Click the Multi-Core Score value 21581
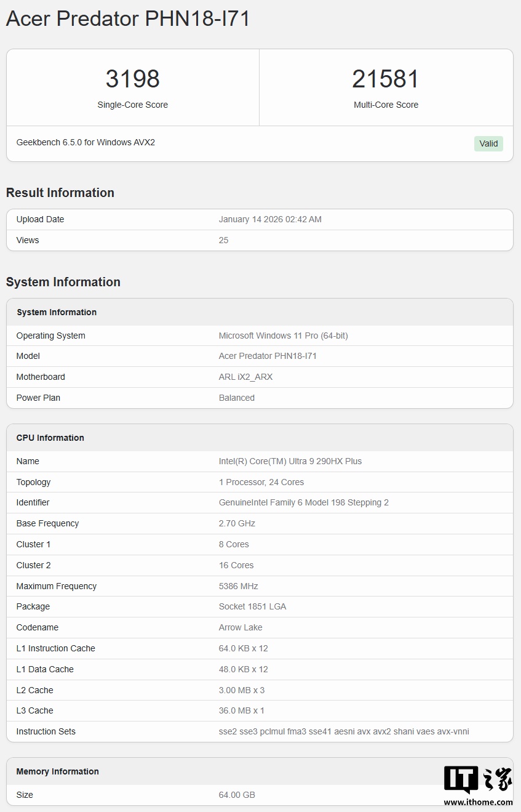521x812 pixels. 386,79
